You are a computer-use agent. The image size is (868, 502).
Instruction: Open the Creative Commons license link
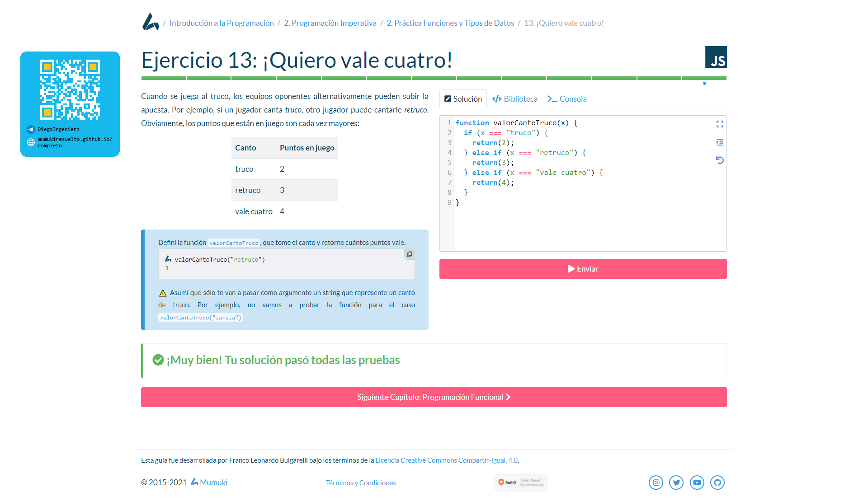pyautogui.click(x=446, y=460)
